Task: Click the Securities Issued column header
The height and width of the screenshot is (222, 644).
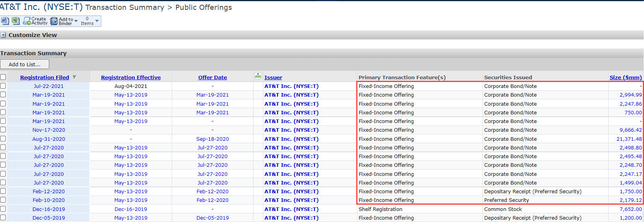Action: 508,77
